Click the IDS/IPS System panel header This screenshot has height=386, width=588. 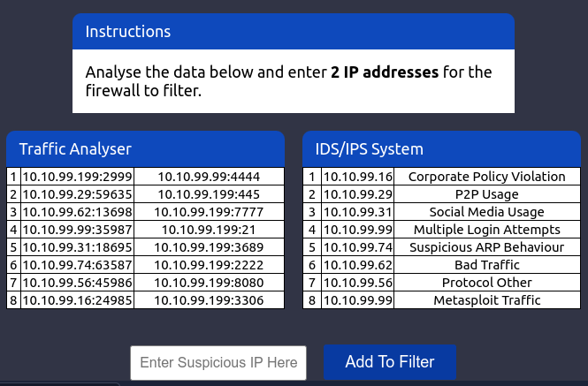441,148
